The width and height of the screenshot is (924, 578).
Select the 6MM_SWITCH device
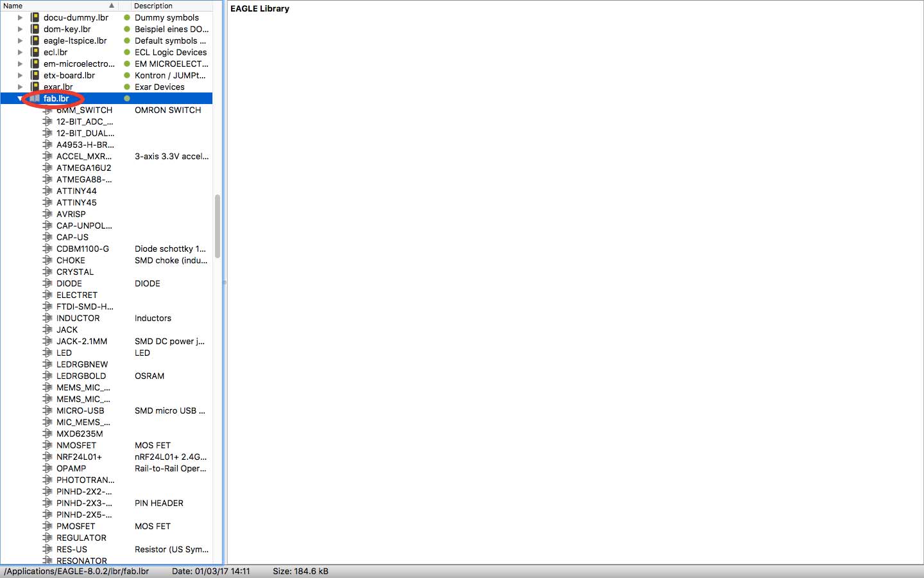(84, 110)
